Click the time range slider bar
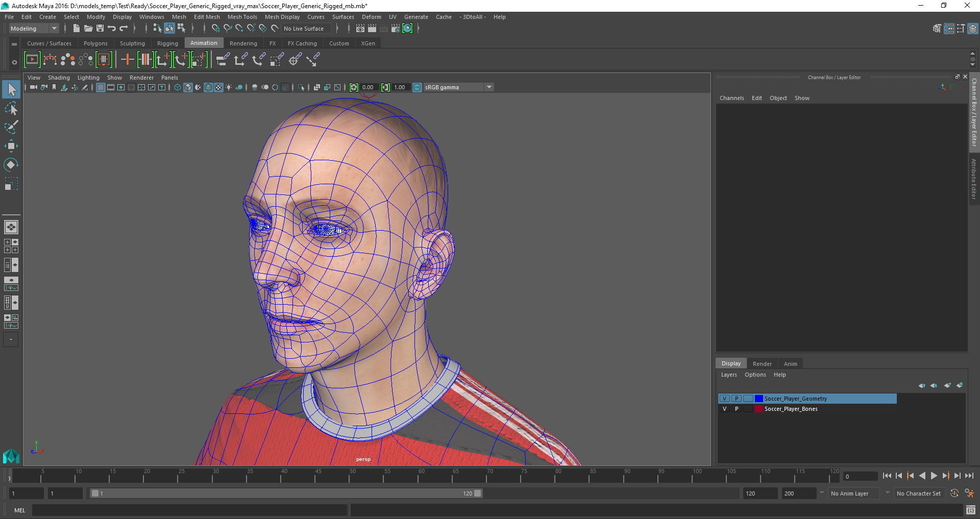980x519 pixels. (x=286, y=493)
